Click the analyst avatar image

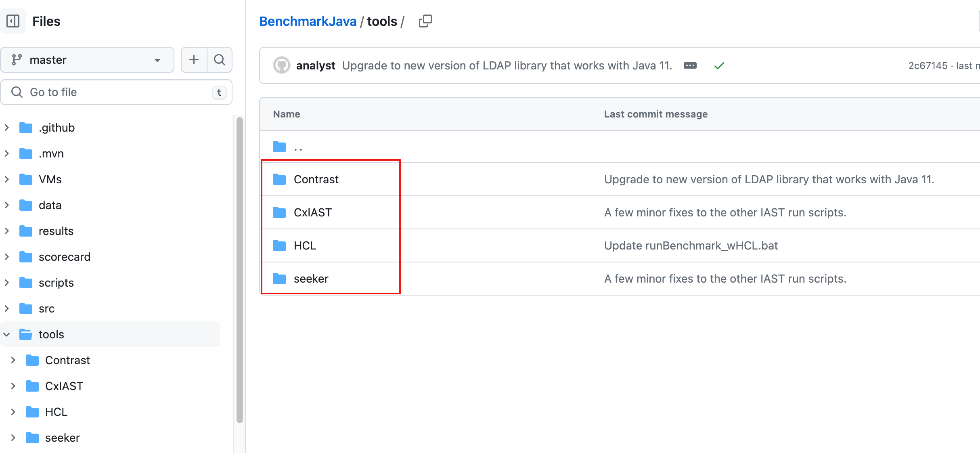(281, 65)
